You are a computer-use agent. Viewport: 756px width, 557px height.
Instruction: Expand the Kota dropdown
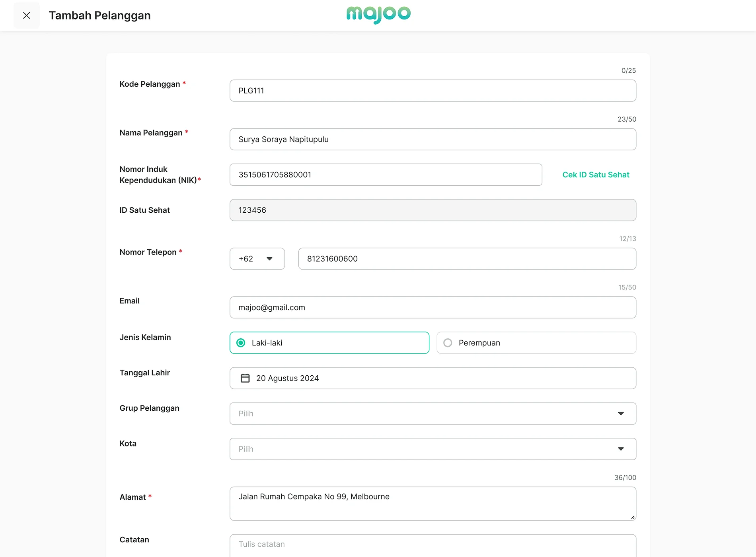coord(433,449)
